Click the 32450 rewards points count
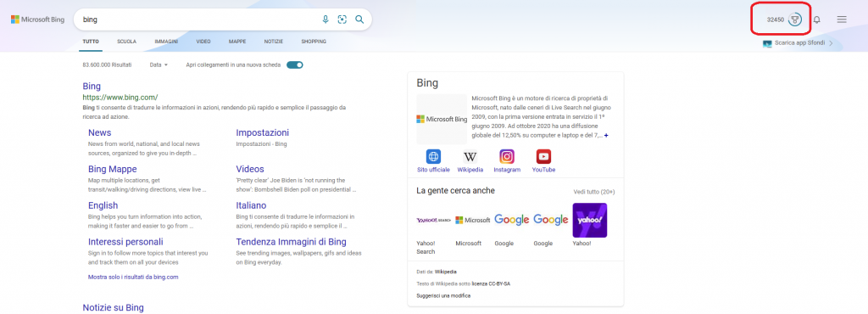The width and height of the screenshot is (868, 314). [x=775, y=20]
